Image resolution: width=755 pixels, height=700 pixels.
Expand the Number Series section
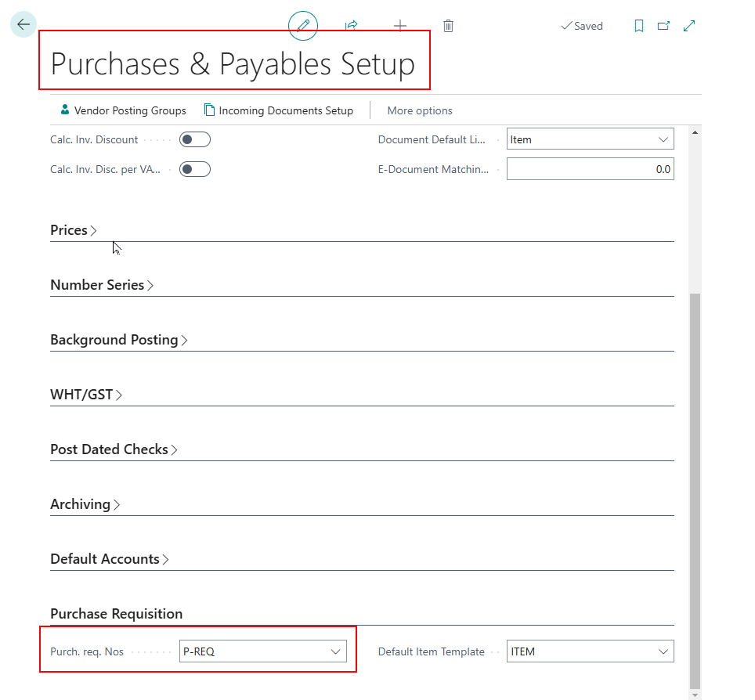[102, 285]
